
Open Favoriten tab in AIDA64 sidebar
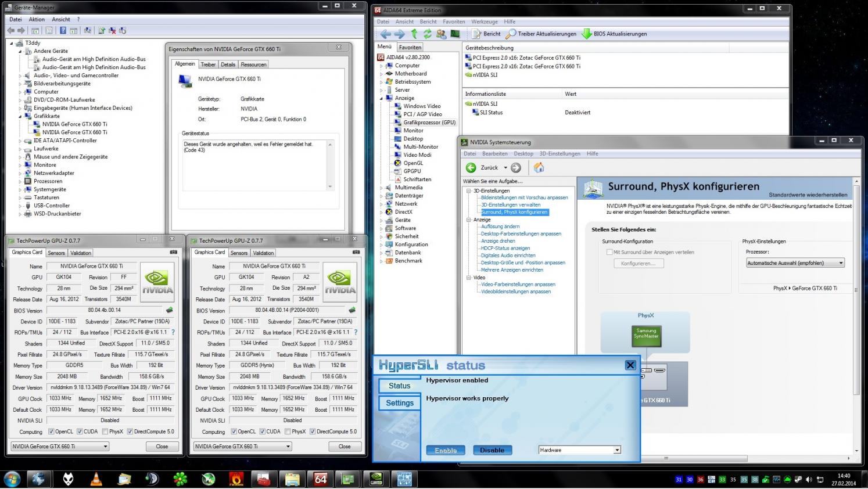click(x=410, y=47)
